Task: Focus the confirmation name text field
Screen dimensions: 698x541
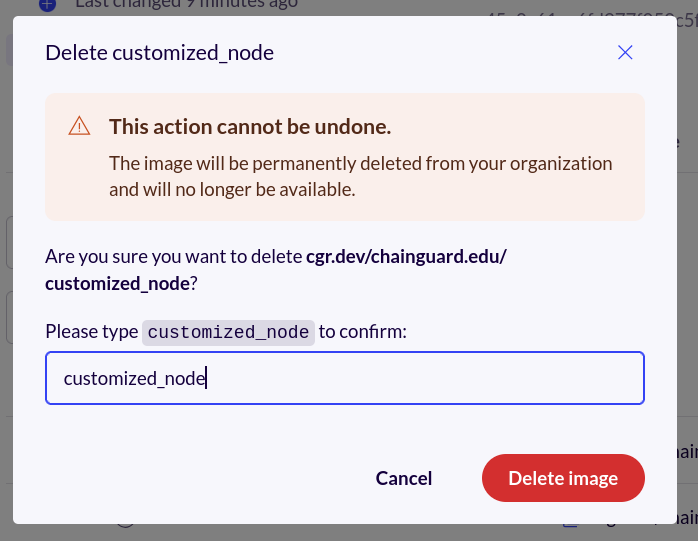Action: point(344,378)
